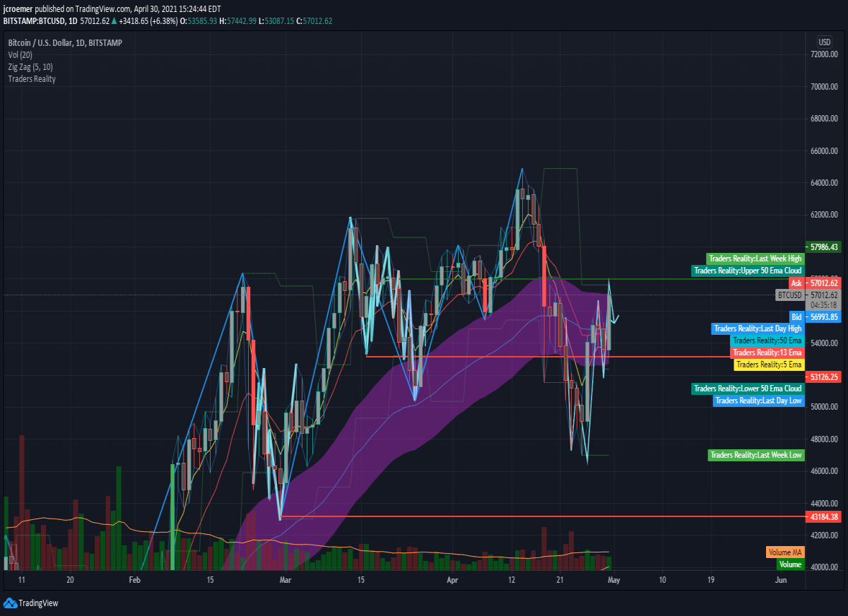This screenshot has width=848, height=616.
Task: Click the Traders Reality:Last Week High label
Action: (755, 259)
